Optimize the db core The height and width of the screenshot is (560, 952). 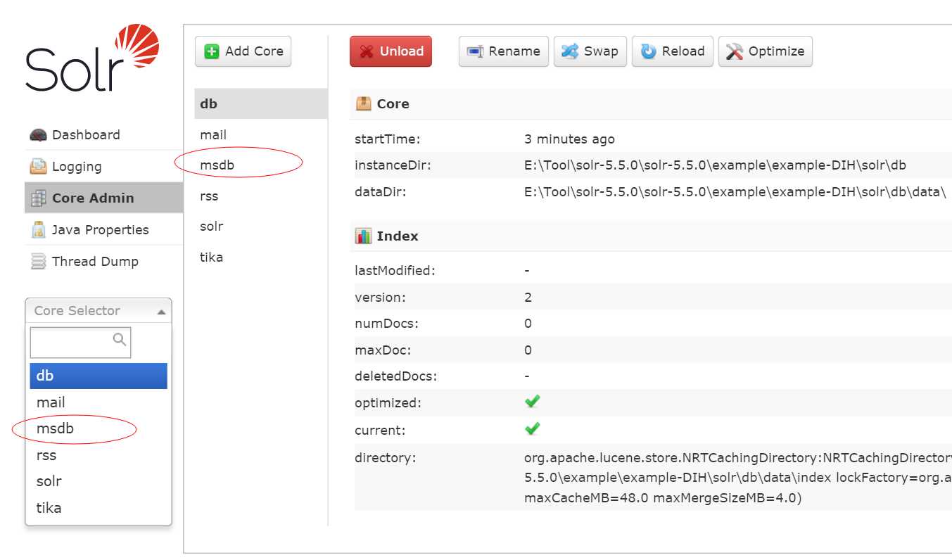pyautogui.click(x=766, y=51)
